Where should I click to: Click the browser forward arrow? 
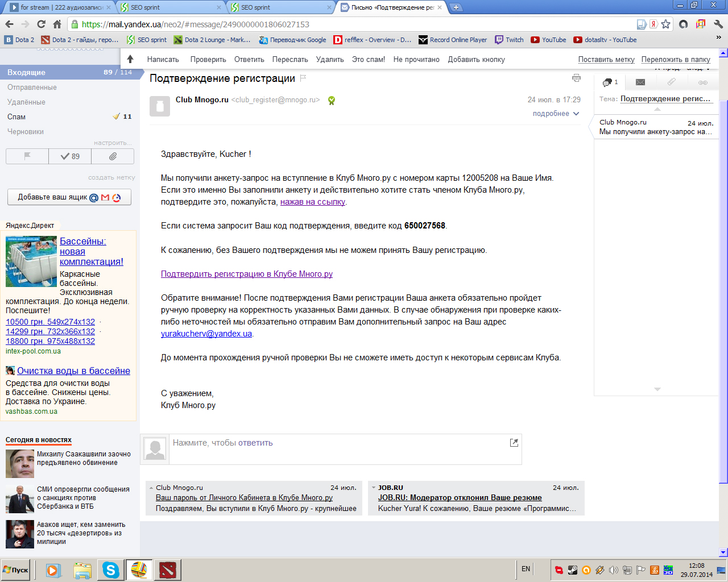24,24
